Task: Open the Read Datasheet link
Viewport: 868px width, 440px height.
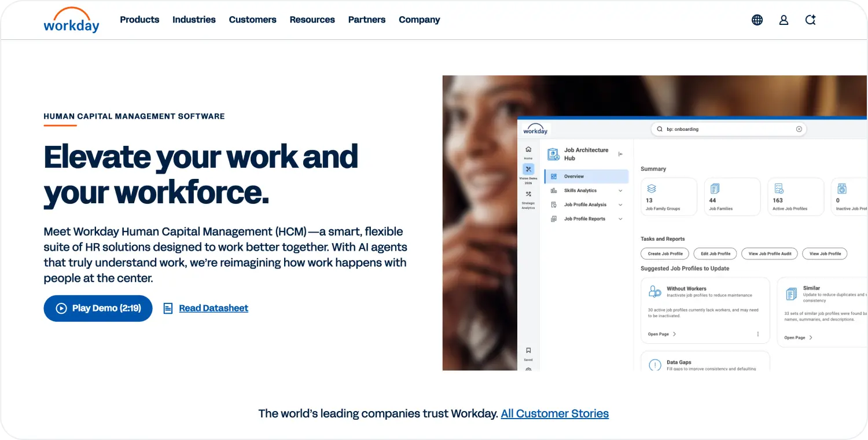Action: (x=214, y=309)
